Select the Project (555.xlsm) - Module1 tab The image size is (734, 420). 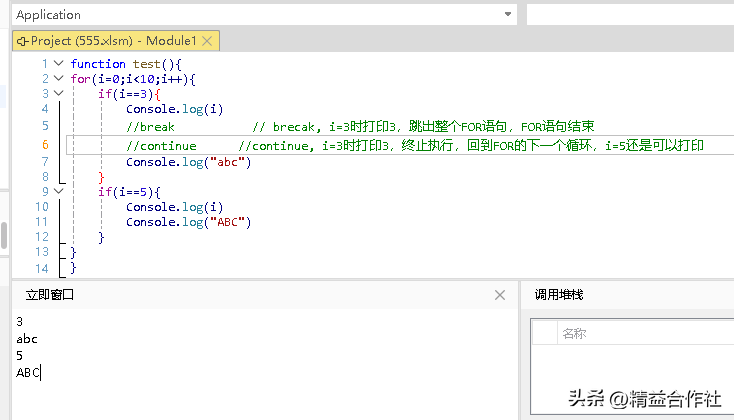[116, 41]
